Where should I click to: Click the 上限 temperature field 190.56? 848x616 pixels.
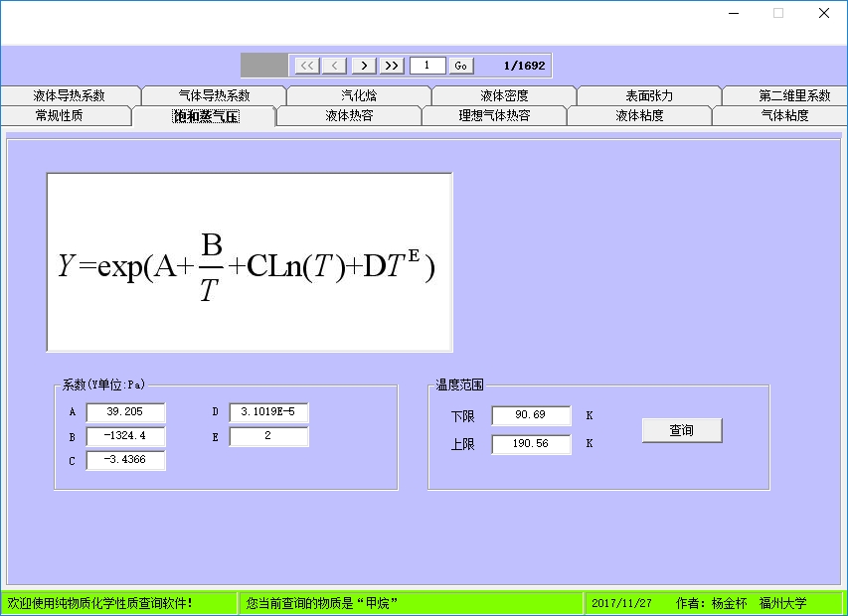(531, 444)
